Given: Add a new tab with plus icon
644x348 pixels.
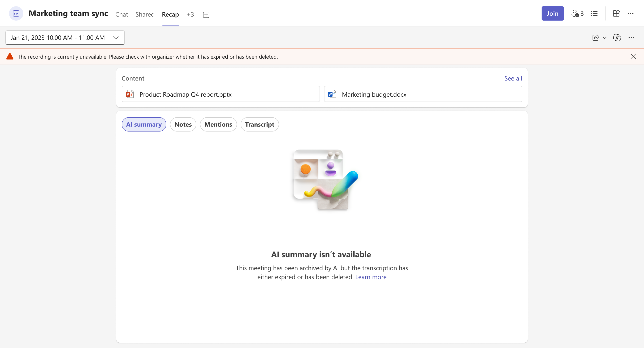Looking at the screenshot, I should (x=206, y=15).
